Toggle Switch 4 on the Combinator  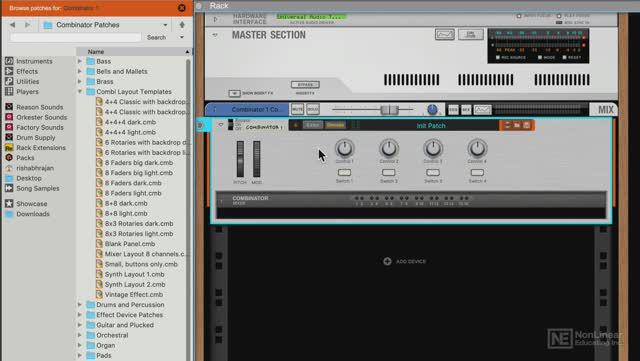(477, 173)
